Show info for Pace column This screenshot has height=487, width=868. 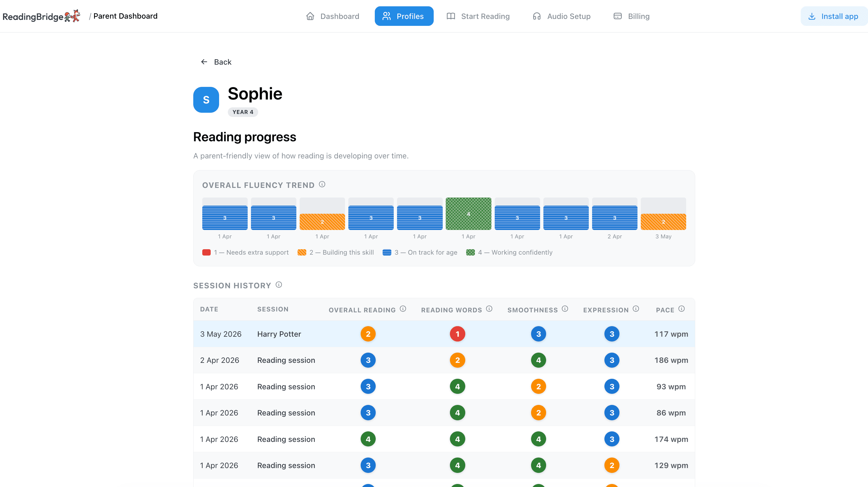681,309
